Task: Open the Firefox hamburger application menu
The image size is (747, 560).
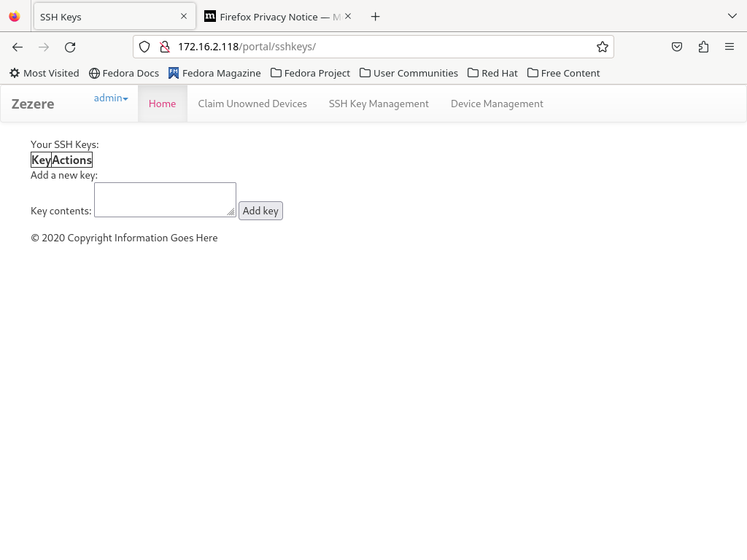Action: point(729,47)
